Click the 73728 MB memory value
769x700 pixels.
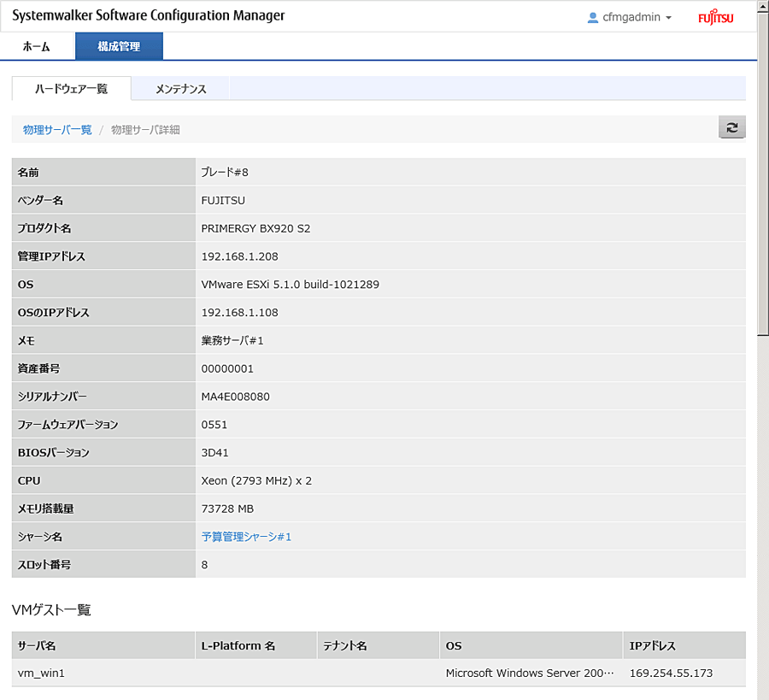coord(227,509)
